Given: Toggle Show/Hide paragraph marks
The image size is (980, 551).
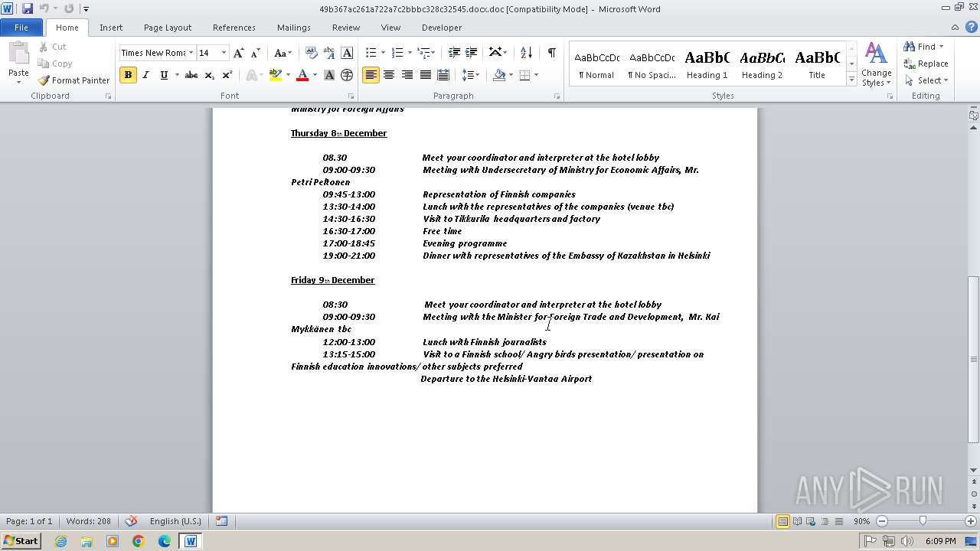Looking at the screenshot, I should tap(551, 53).
